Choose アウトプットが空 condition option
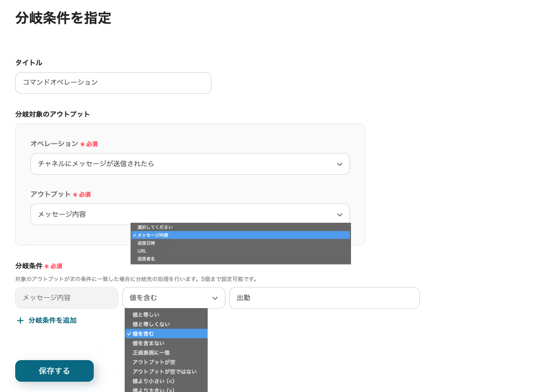This screenshot has width=540, height=392. [x=154, y=362]
